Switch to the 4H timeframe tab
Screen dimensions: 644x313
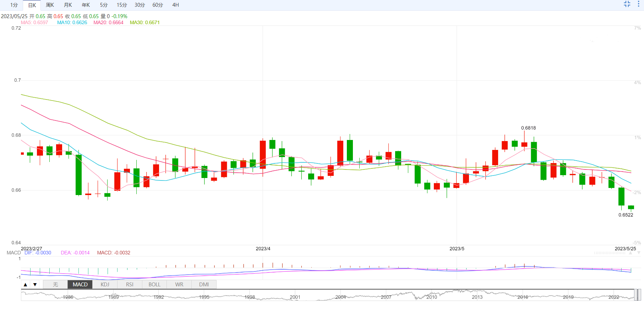175,5
